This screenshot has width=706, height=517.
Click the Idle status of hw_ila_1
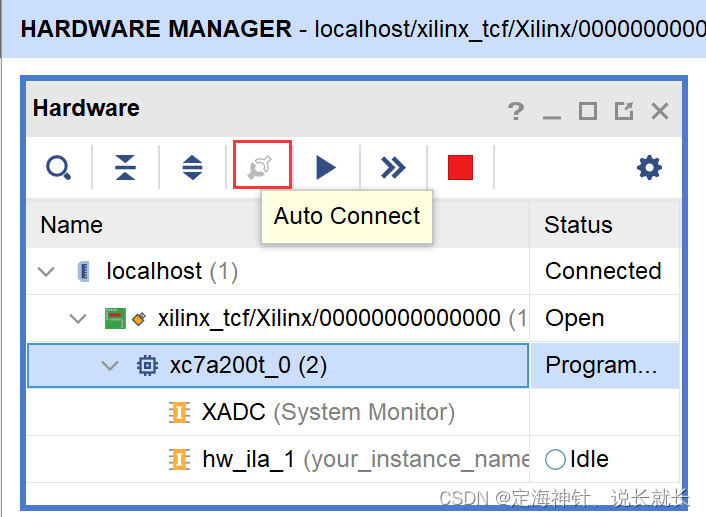pos(577,459)
